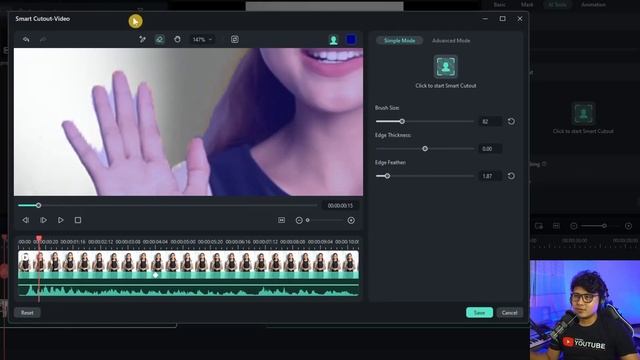640x360 pixels.
Task: Click to start Smart Cutout icon
Action: click(445, 67)
